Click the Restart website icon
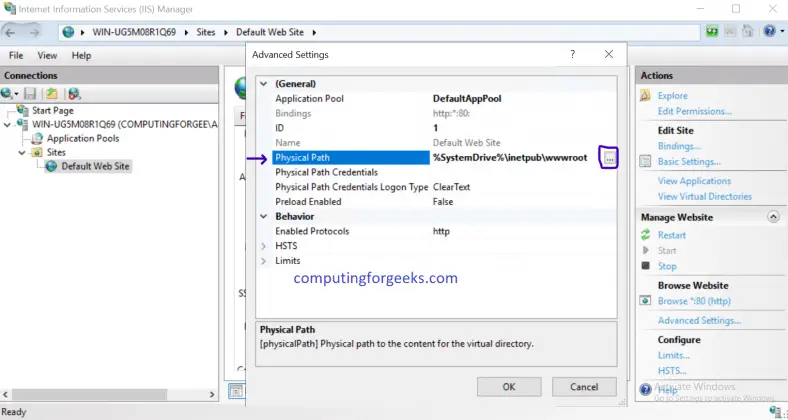Image resolution: width=788 pixels, height=420 pixels. [646, 235]
